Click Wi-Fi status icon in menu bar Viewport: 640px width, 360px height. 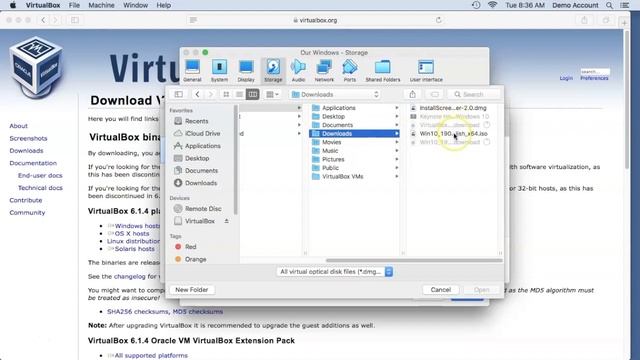[492, 5]
